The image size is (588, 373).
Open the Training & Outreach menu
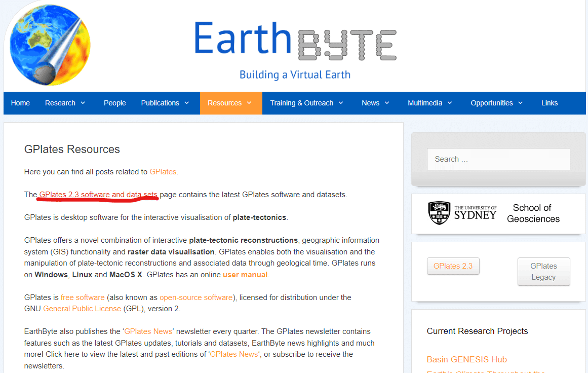tap(301, 103)
